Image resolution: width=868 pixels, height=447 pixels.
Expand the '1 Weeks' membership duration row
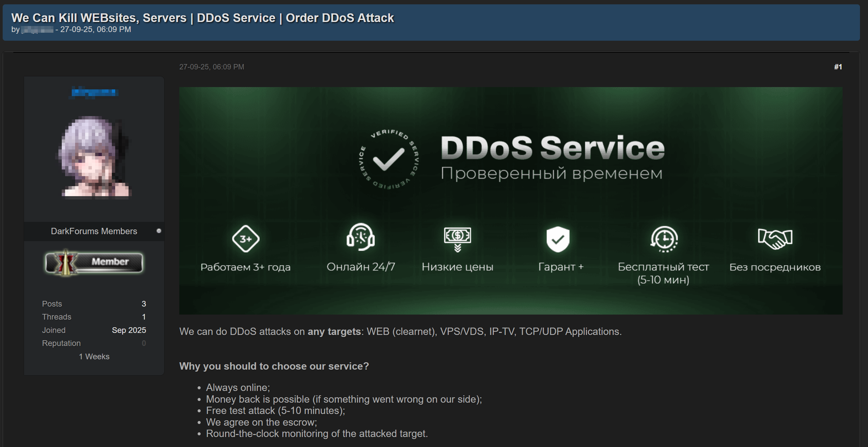[x=94, y=356]
